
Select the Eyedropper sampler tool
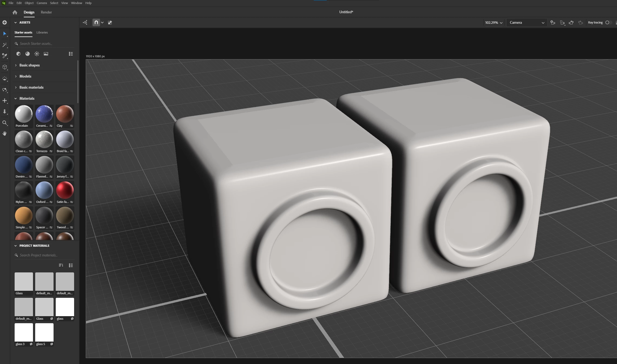coord(5,56)
